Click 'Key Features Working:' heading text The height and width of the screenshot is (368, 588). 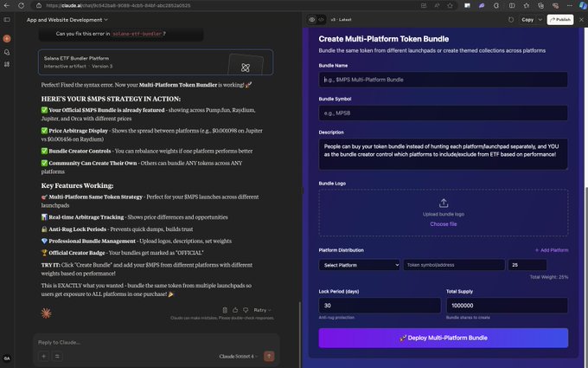(x=77, y=186)
